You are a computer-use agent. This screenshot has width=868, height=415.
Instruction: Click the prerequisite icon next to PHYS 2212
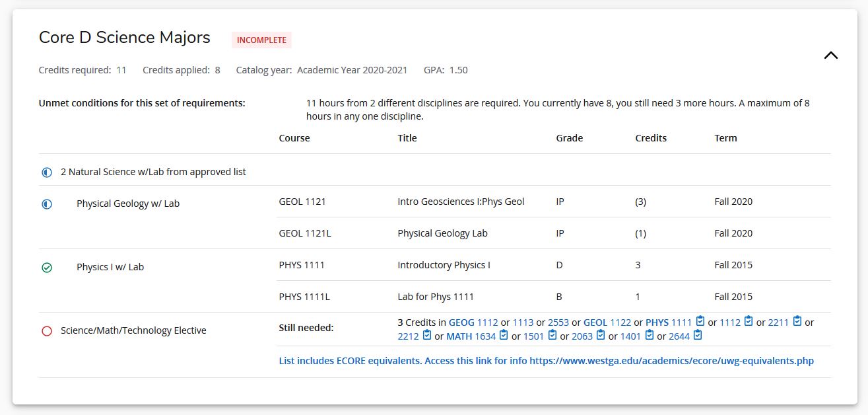[426, 336]
